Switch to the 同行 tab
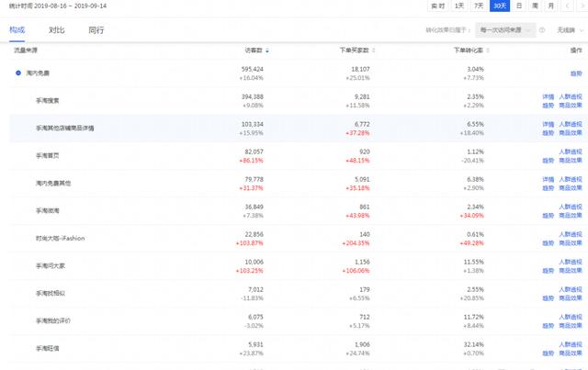588x370 pixels. [x=96, y=30]
